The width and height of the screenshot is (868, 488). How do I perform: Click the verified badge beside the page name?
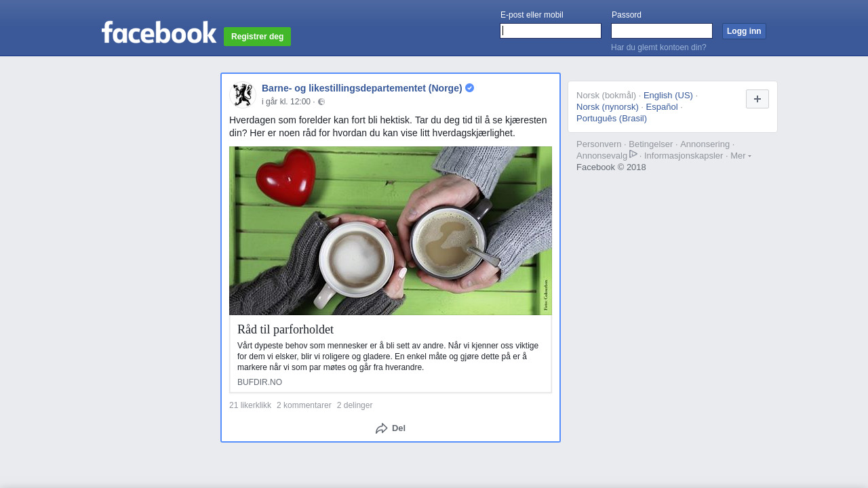tap(469, 88)
